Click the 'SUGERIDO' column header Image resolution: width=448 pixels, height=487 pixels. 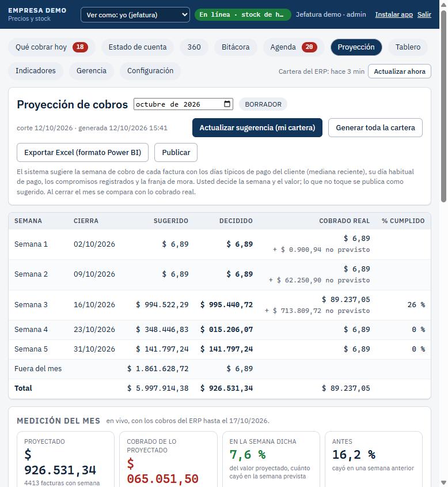tap(171, 221)
